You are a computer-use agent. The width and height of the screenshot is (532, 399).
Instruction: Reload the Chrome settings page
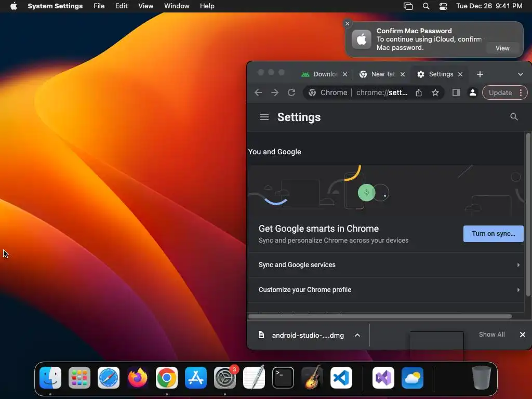tap(291, 92)
